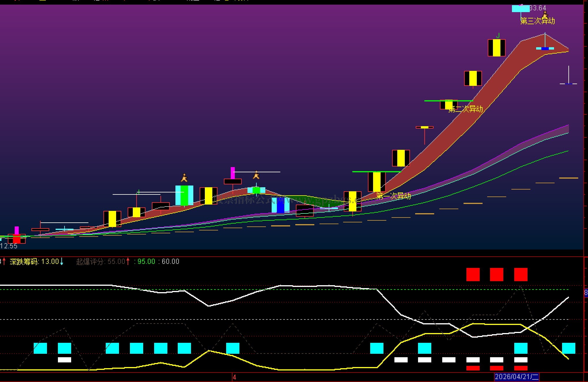588x382 pixels.
Task: Click the large green candle with cyan sides
Action: pyautogui.click(x=184, y=195)
